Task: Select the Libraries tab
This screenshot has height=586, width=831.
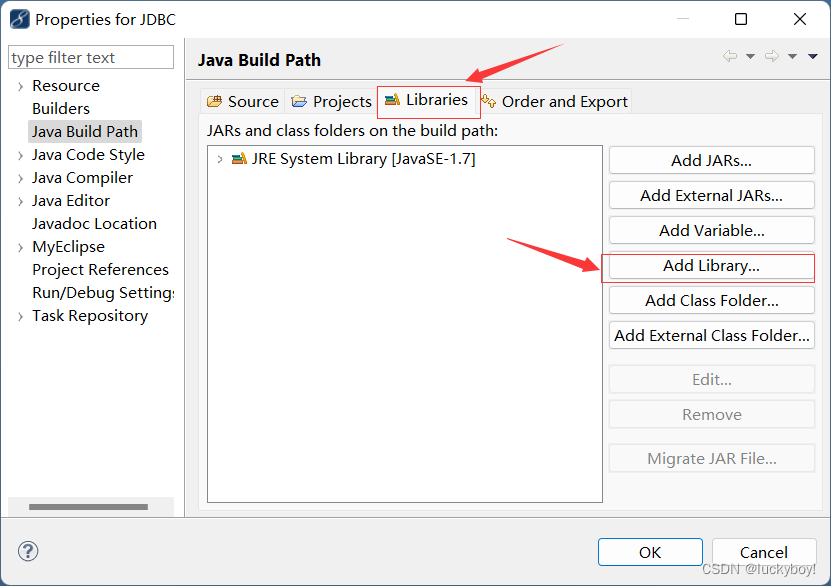Action: tap(427, 100)
